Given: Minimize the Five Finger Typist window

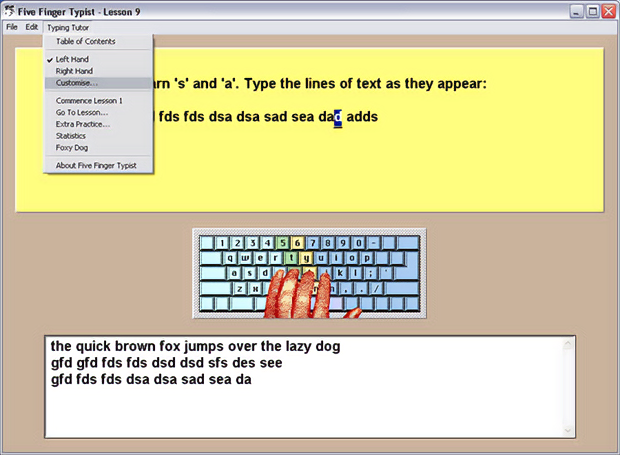Looking at the screenshot, I should pos(577,11).
